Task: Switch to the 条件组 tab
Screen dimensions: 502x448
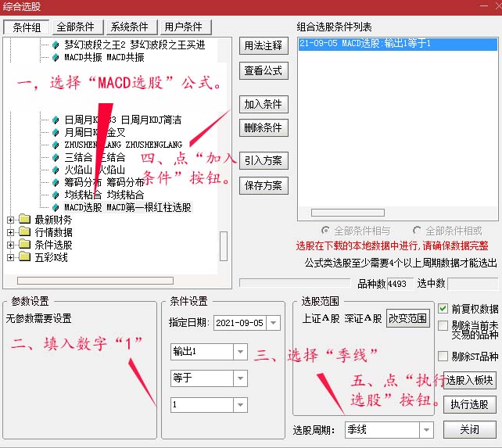Action: (27, 27)
